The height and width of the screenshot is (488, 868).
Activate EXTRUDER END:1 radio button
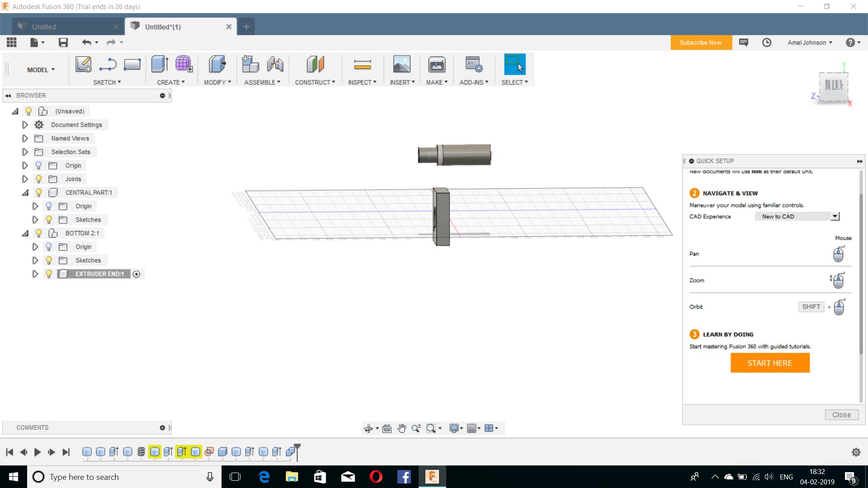(x=137, y=274)
